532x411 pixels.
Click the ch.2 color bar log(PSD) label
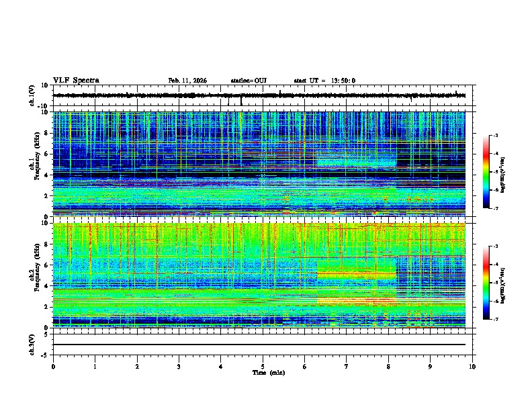502,285
